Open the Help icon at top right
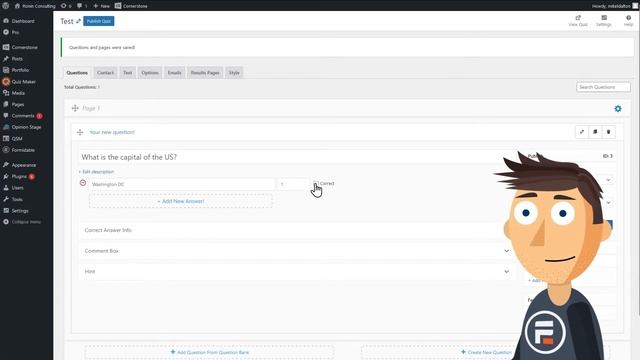Image resolution: width=640 pixels, height=360 pixels. point(628,21)
